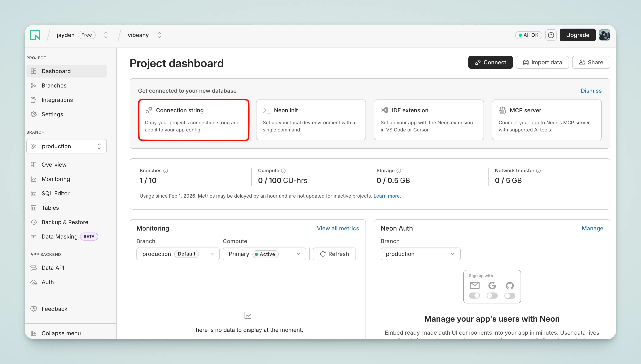Open SQL Editor from sidebar

[x=55, y=193]
